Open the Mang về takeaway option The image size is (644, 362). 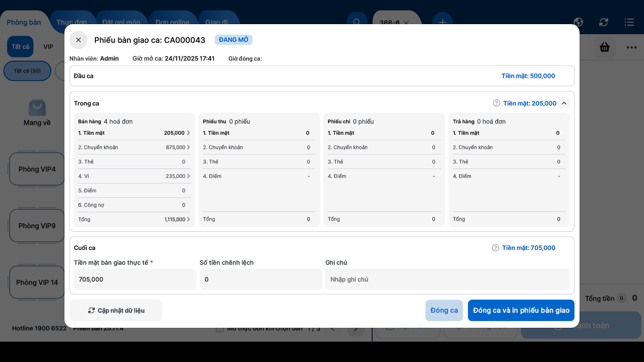37,113
